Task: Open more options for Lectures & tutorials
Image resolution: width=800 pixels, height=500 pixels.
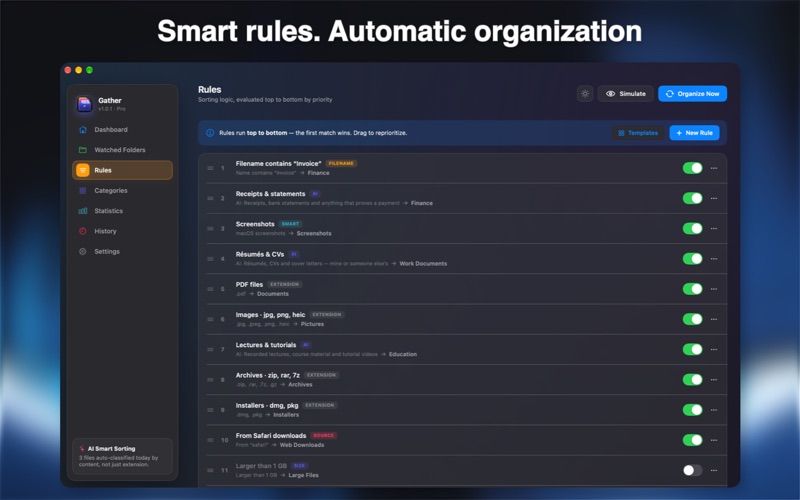Action: point(714,349)
